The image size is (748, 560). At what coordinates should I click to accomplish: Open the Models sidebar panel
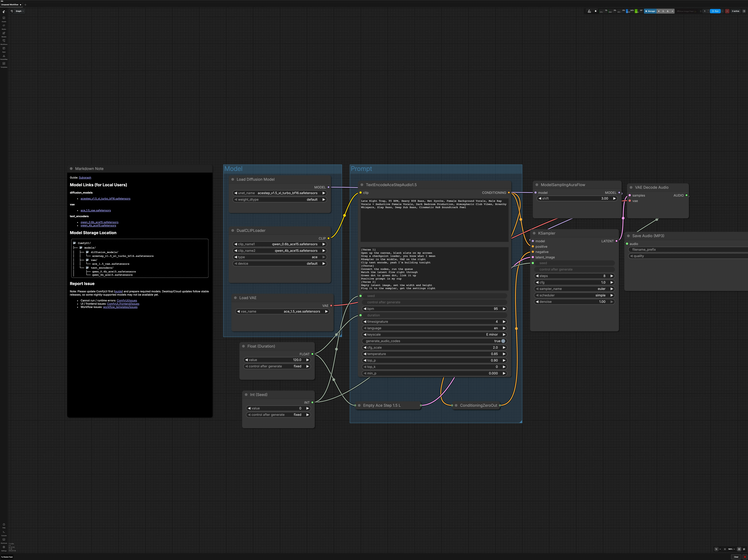[4, 34]
